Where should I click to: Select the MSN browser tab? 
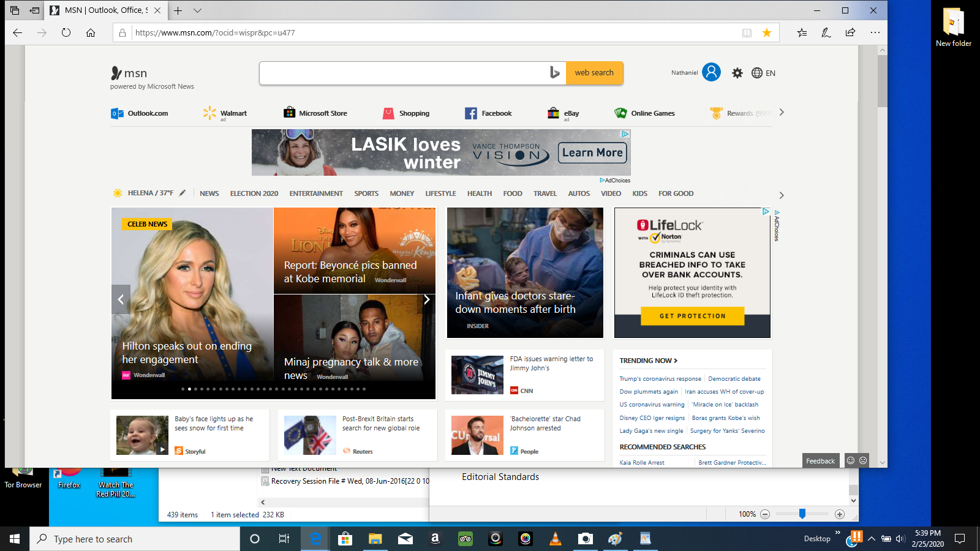click(x=105, y=10)
